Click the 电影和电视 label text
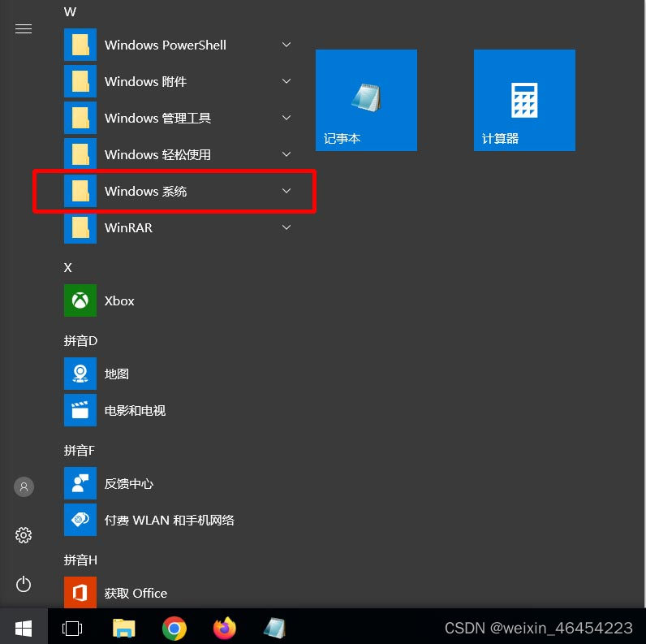This screenshot has width=646, height=644. [135, 411]
